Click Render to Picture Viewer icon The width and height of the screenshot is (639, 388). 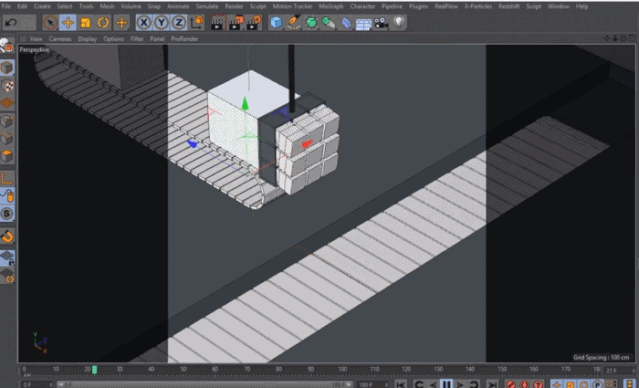coord(236,22)
